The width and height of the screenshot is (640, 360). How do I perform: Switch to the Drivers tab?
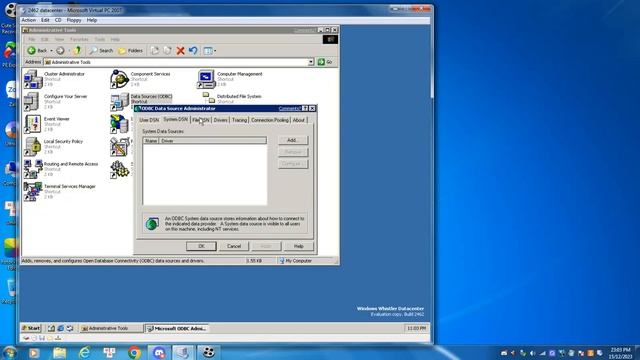(220, 120)
